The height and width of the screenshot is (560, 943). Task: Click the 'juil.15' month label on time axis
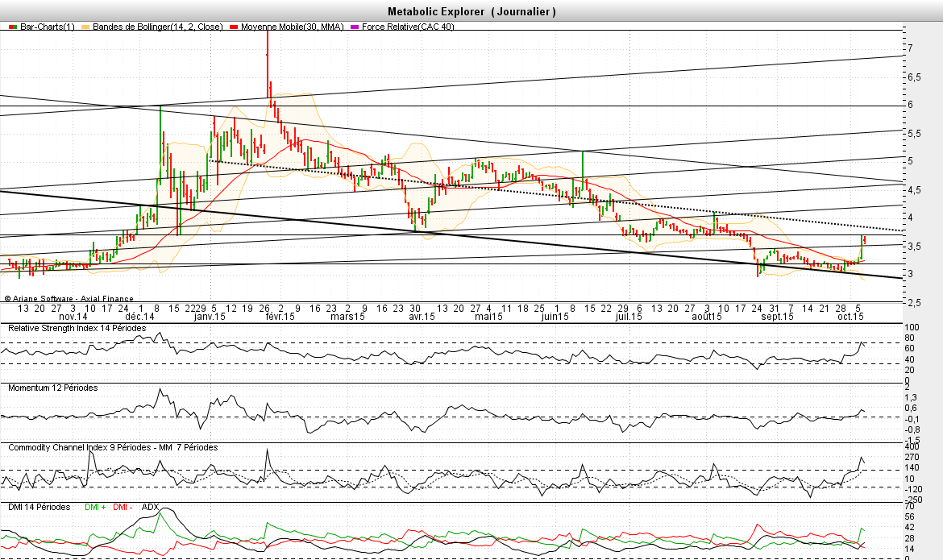(628, 317)
